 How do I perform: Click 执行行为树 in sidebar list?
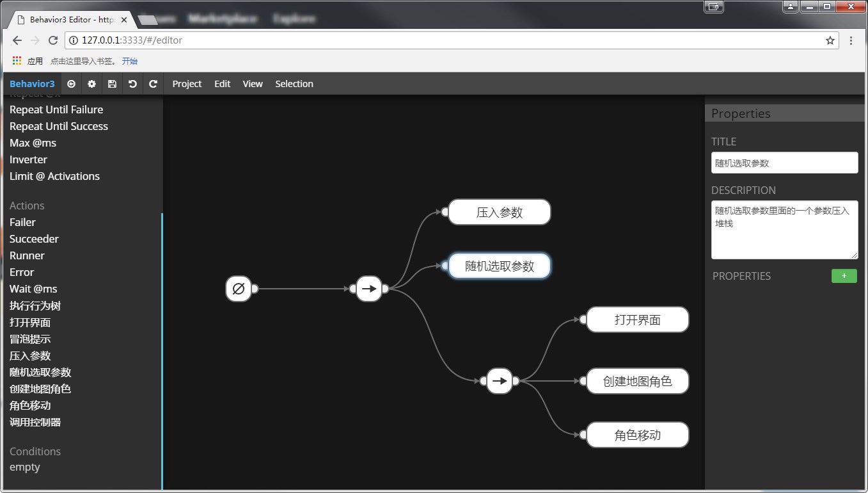click(x=35, y=305)
